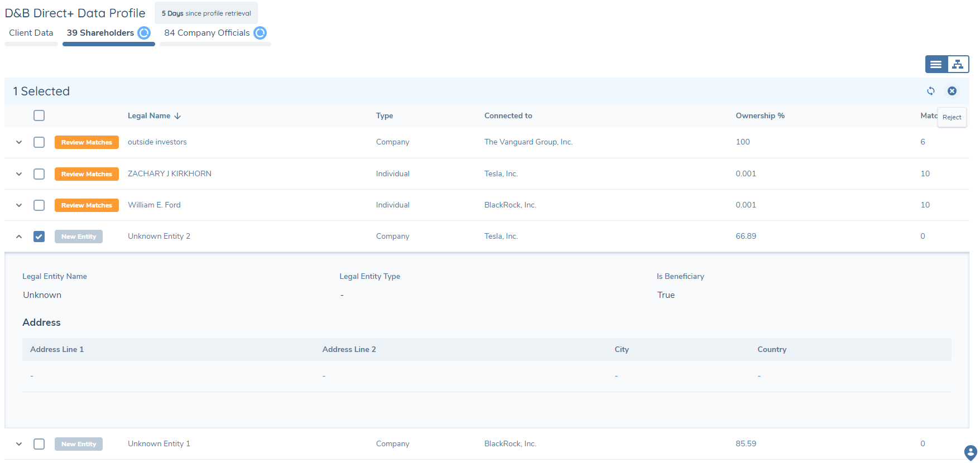
Task: Click New Entity badge for Unknown Entity 1
Action: (x=79, y=444)
